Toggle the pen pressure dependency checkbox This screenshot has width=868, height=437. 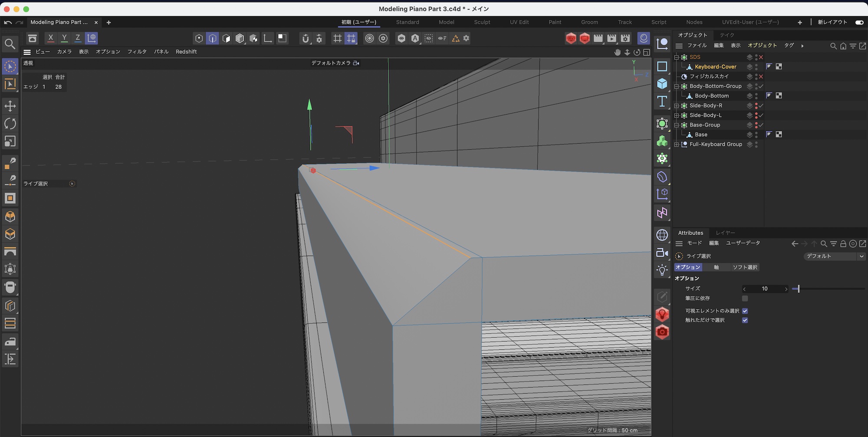pos(745,299)
